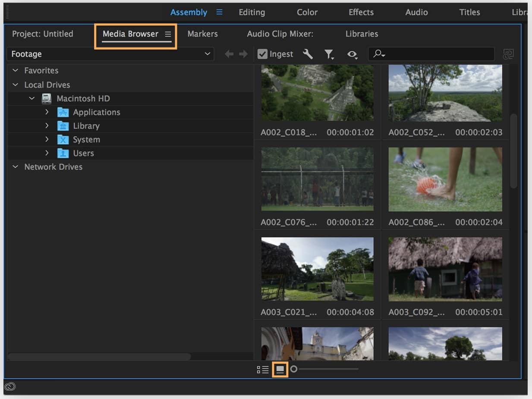Go back using the left arrow

(x=229, y=54)
